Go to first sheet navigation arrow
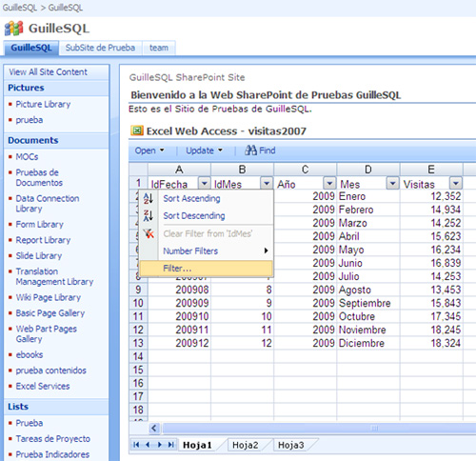The height and width of the screenshot is (461, 476). coord(136,445)
